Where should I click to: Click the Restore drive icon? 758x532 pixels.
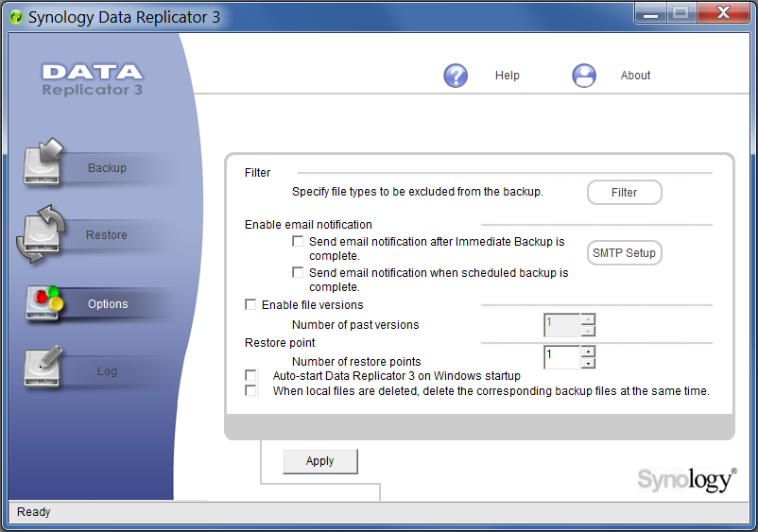tap(41, 234)
